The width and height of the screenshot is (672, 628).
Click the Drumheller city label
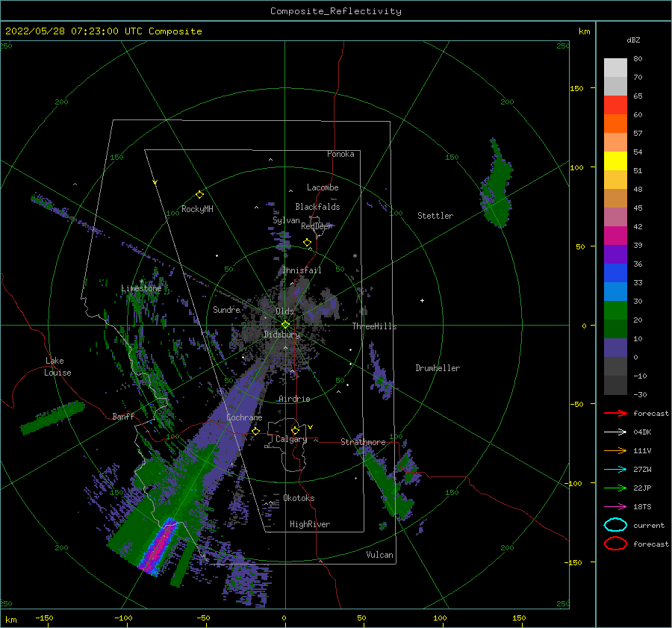[438, 368]
